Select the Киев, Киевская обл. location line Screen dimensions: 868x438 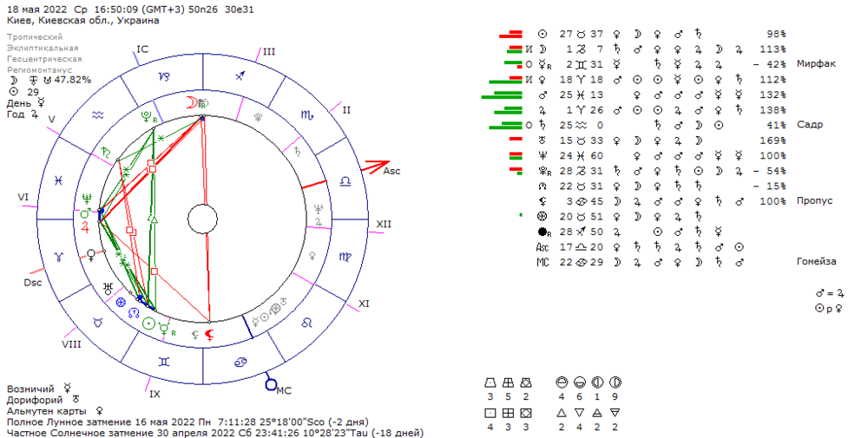coord(83,21)
